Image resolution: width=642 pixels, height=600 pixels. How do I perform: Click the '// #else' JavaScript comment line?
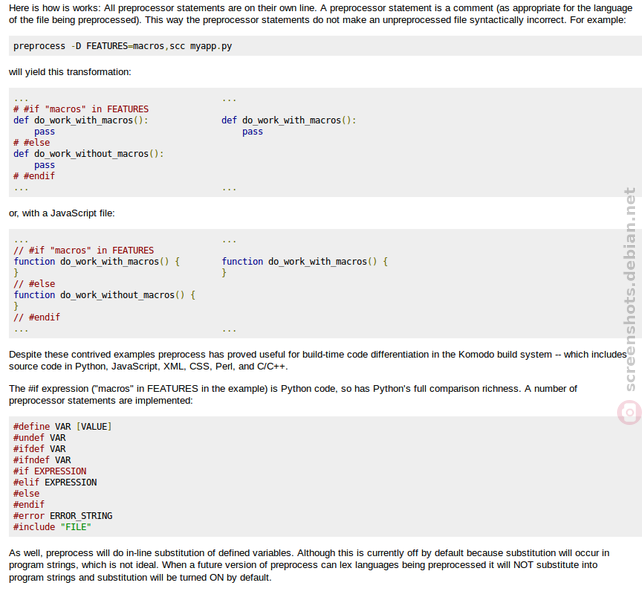click(x=34, y=283)
